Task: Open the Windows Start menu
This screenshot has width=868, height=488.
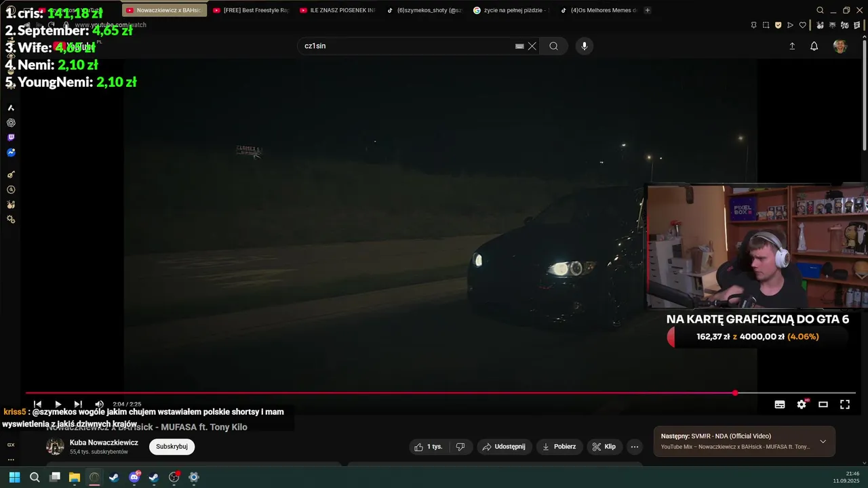Action: click(14, 477)
